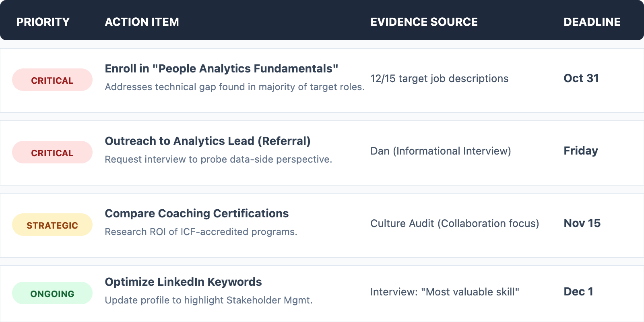644x322 pixels.
Task: Click the Oct 31 deadline
Action: [581, 78]
